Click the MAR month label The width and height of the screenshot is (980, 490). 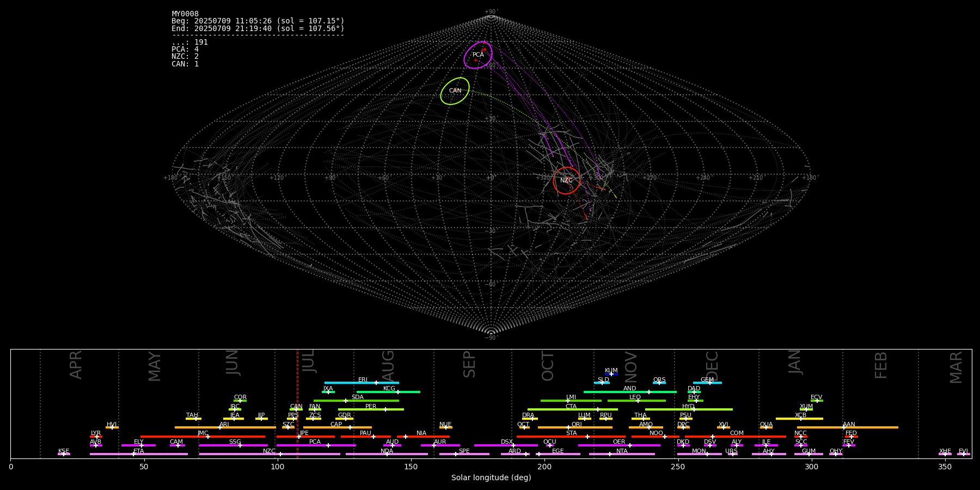[956, 367]
